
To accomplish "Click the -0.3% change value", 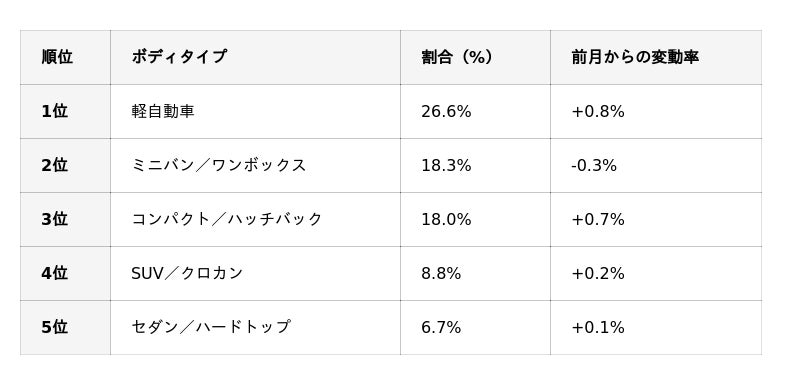I will [594, 166].
